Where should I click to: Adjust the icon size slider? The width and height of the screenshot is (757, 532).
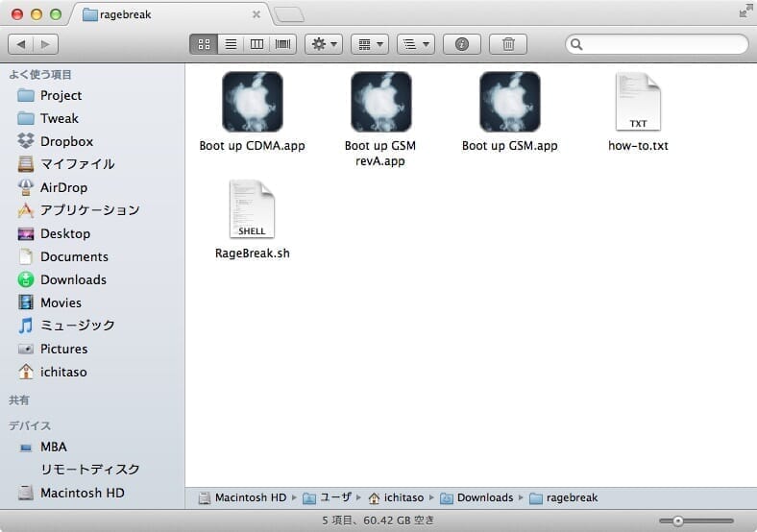click(677, 520)
